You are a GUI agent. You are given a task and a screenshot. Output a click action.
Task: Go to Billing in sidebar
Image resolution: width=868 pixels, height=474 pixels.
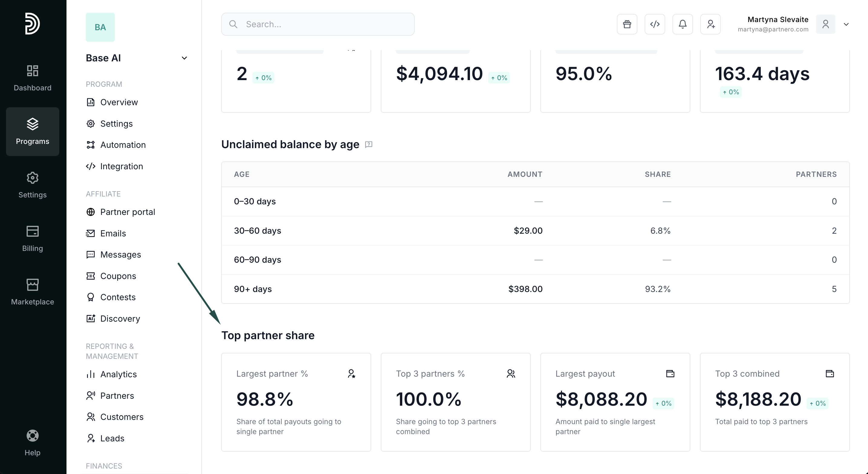32,238
